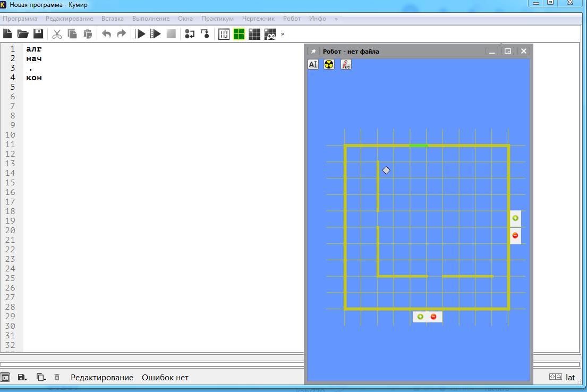Maximize the Robot window

point(508,51)
